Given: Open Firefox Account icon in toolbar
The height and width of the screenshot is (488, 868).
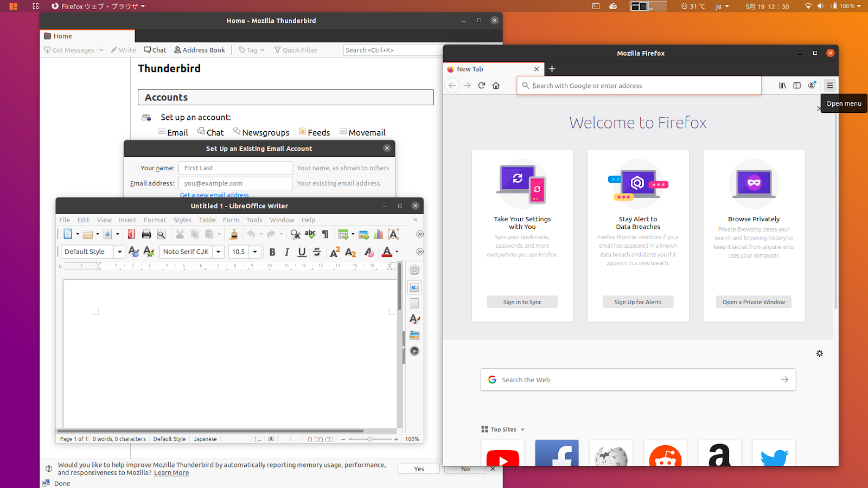Looking at the screenshot, I should (x=812, y=86).
